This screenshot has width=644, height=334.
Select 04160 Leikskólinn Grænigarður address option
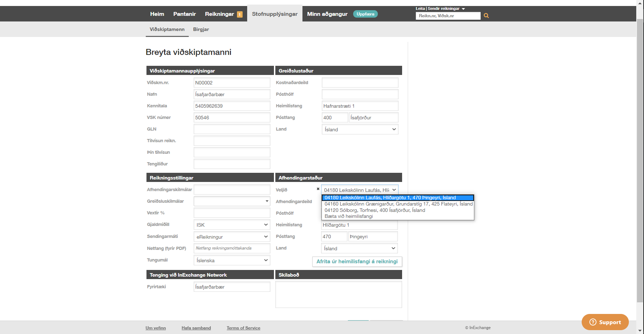(x=398, y=204)
